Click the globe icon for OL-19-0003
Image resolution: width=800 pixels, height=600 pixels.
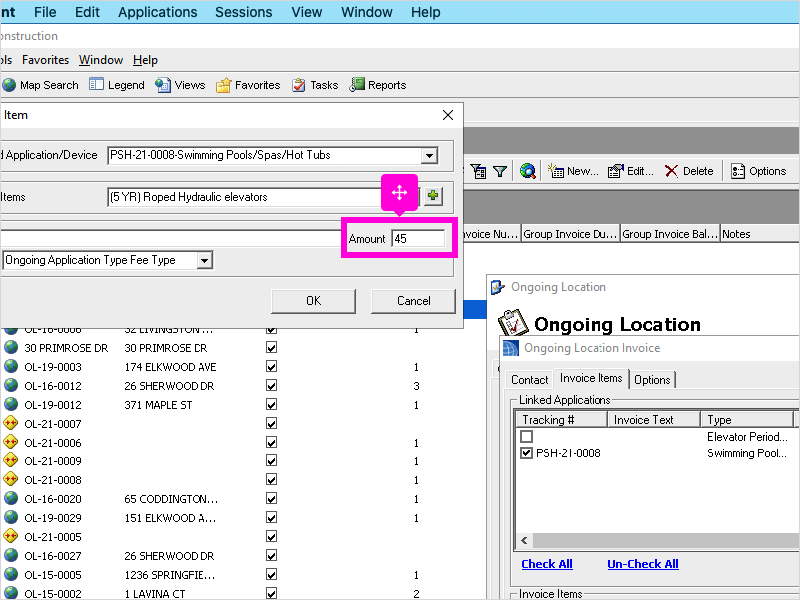pyautogui.click(x=11, y=366)
